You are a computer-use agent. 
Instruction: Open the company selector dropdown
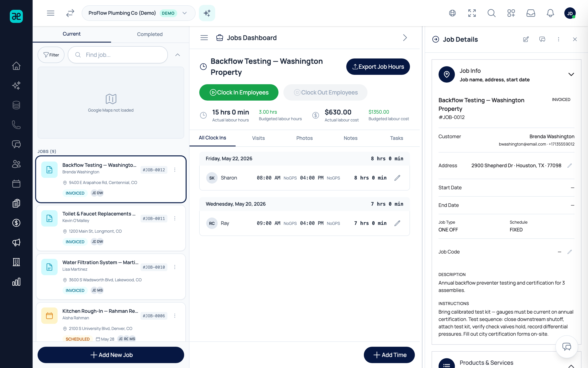coord(138,13)
